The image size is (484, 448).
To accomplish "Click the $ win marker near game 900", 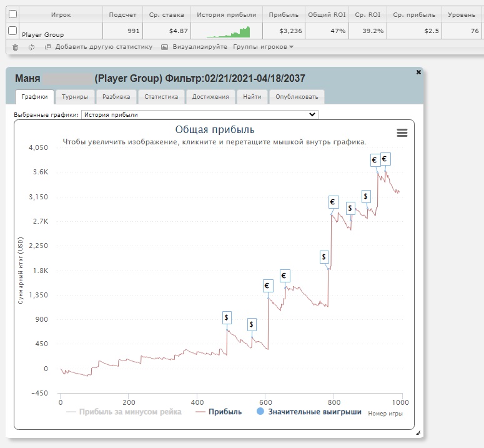I will tap(366, 196).
